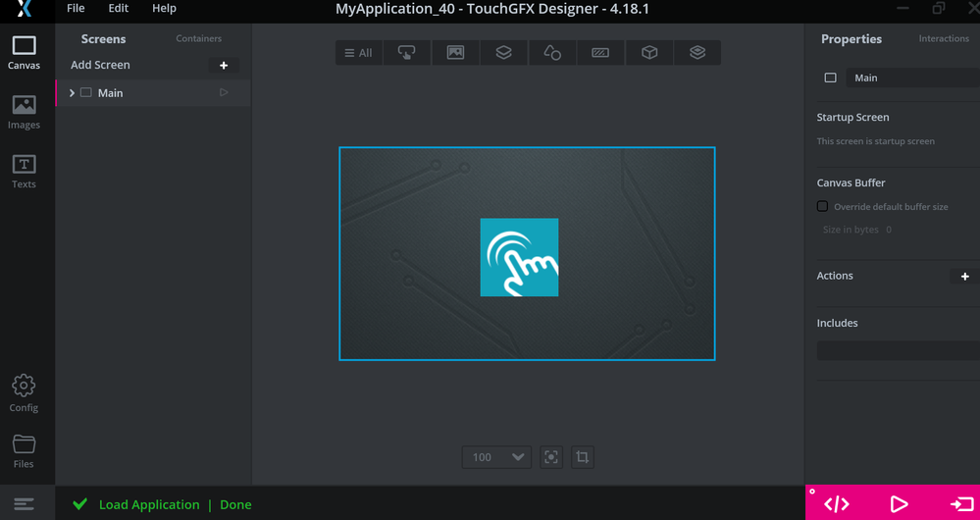Click the Size in bytes value
980x520 pixels.
pos(889,230)
